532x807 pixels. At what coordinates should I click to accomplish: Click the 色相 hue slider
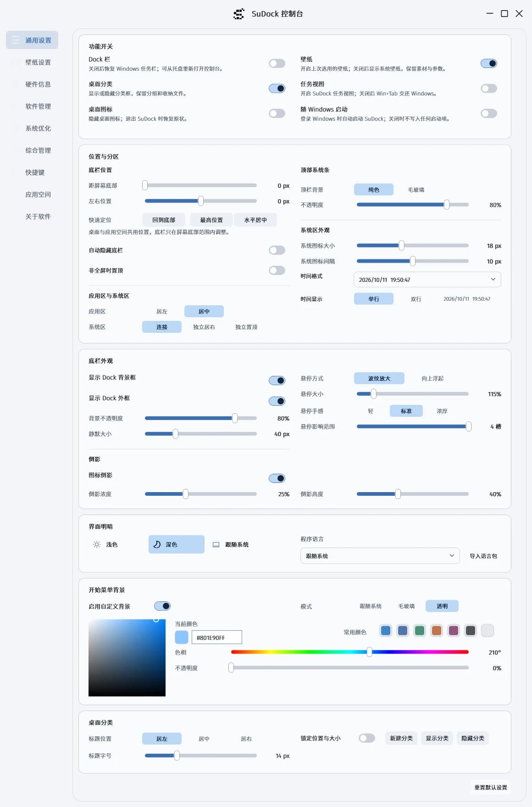click(x=350, y=652)
